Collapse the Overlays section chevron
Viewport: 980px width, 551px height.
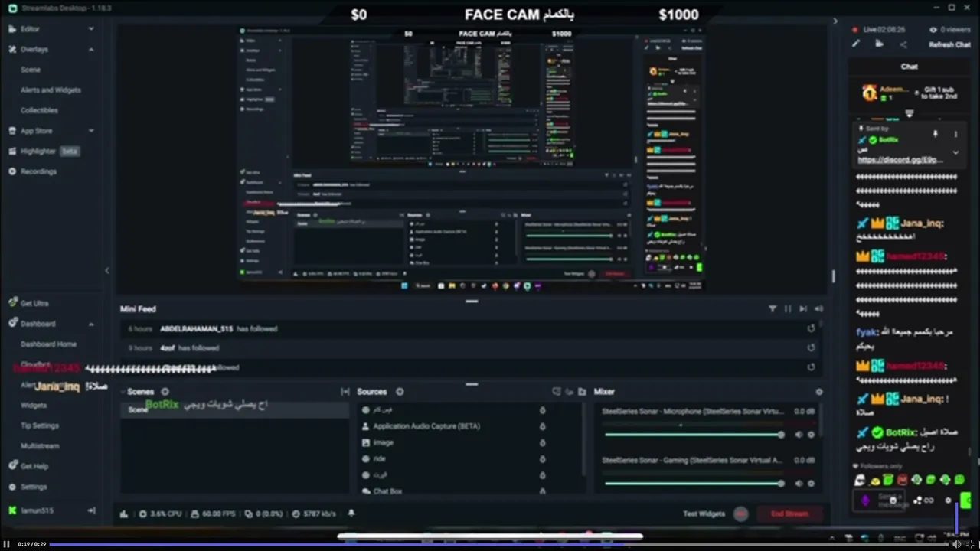point(91,49)
